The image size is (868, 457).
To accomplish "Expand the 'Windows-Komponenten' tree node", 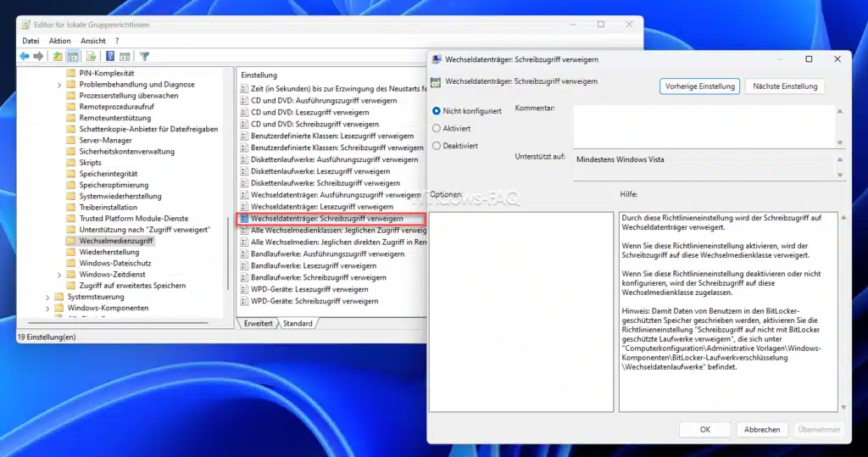I will (x=47, y=309).
